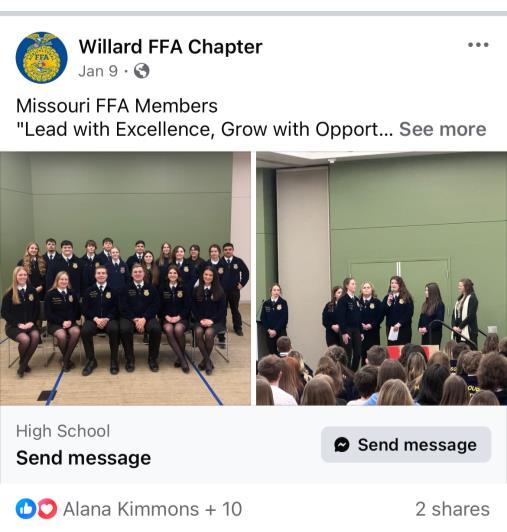The image size is (507, 532).
Task: Tap the public globe privacy icon
Action: click(x=142, y=71)
